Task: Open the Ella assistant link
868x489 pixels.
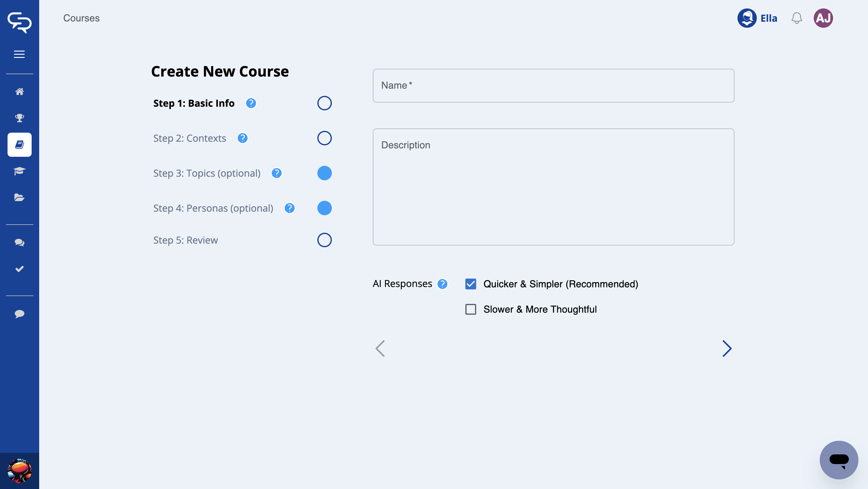Action: [757, 18]
